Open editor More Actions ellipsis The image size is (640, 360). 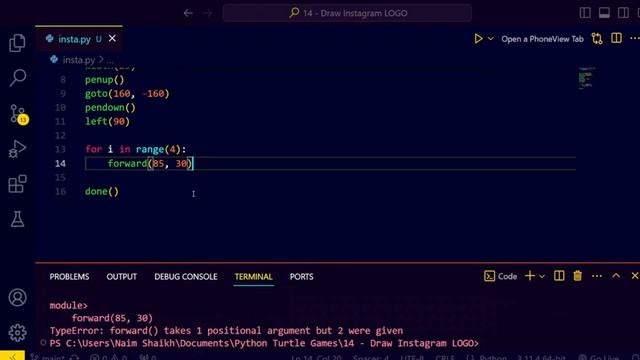tap(635, 38)
